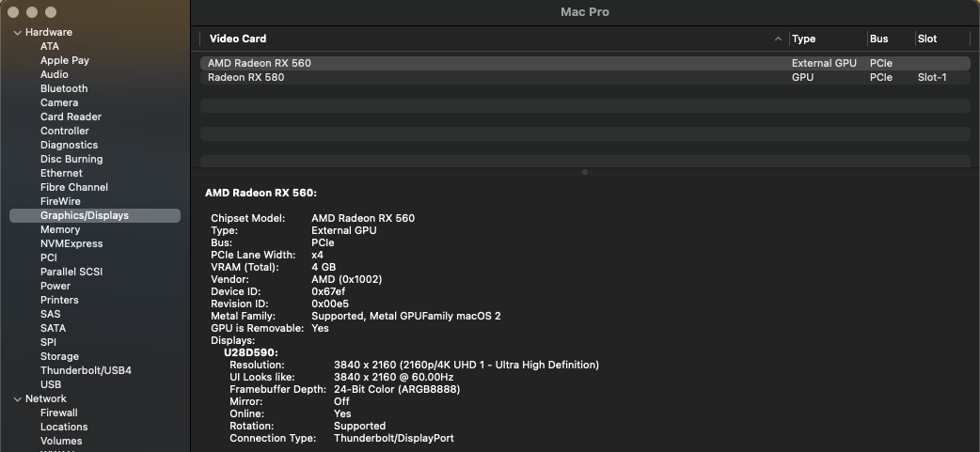This screenshot has width=980, height=452.
Task: Select Storage in sidebar
Action: point(59,356)
